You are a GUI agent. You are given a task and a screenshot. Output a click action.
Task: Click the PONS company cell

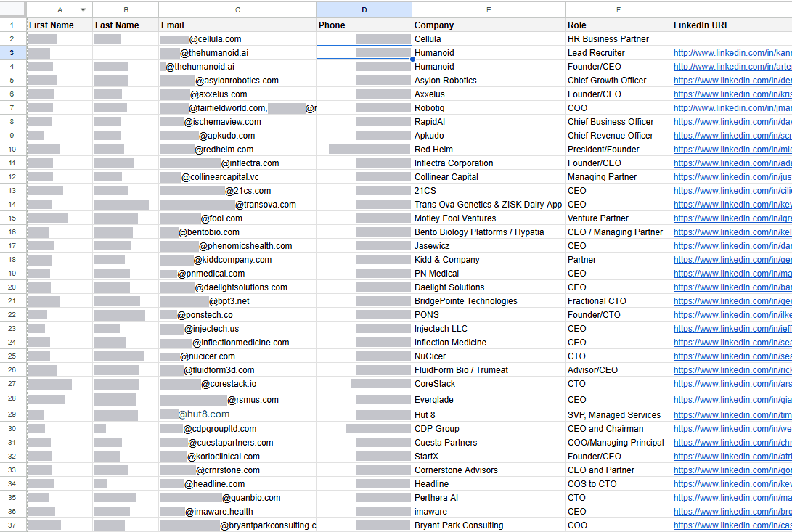tap(489, 315)
